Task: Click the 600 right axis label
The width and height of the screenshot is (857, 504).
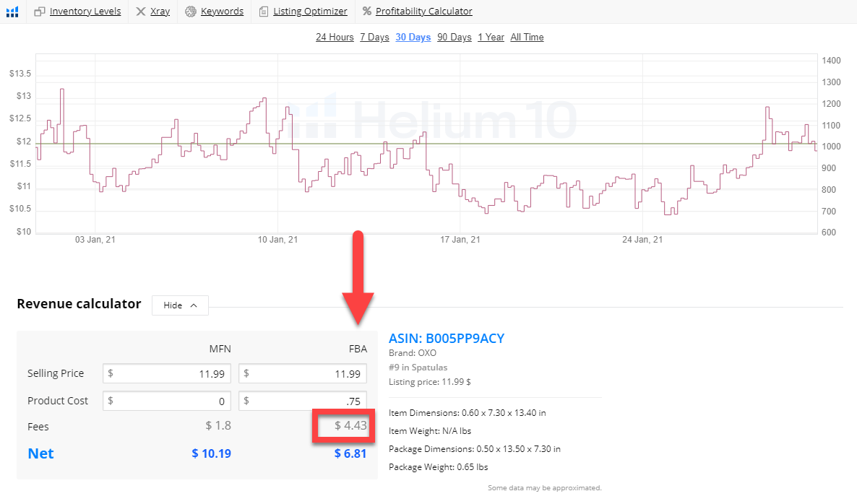Action: click(829, 233)
